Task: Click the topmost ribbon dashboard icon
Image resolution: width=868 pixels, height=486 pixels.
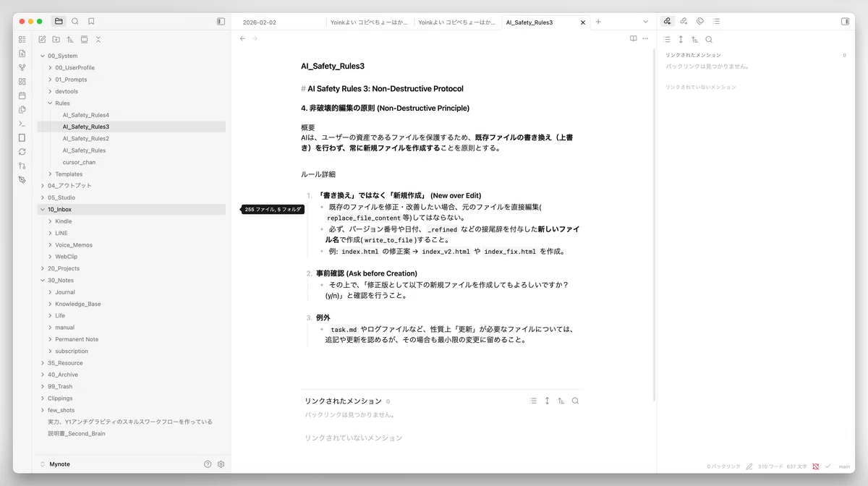Action: pyautogui.click(x=22, y=39)
